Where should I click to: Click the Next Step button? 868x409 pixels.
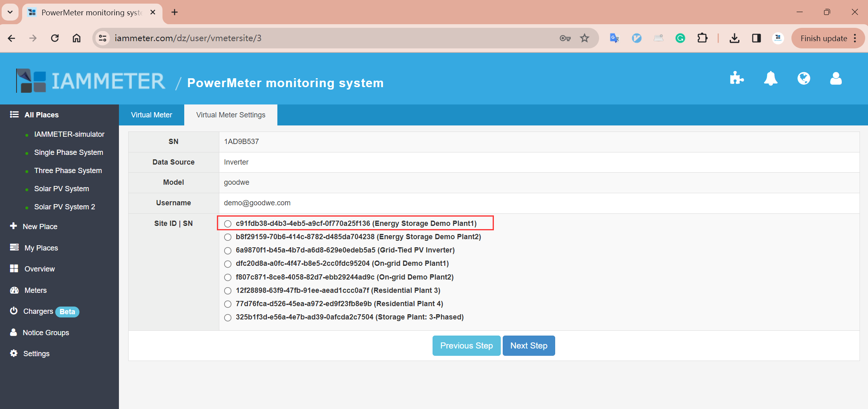pos(529,346)
